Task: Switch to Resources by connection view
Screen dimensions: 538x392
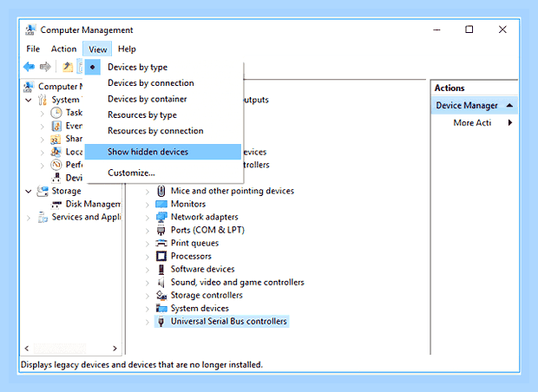Action: point(163,131)
